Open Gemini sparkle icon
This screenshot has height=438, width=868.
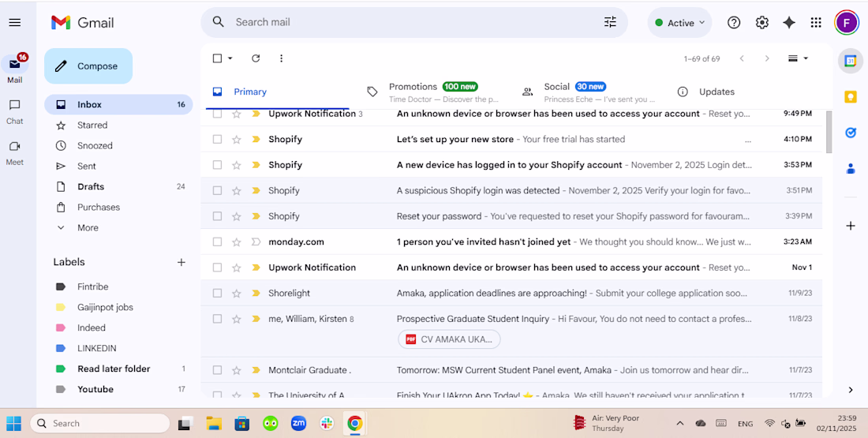click(789, 23)
